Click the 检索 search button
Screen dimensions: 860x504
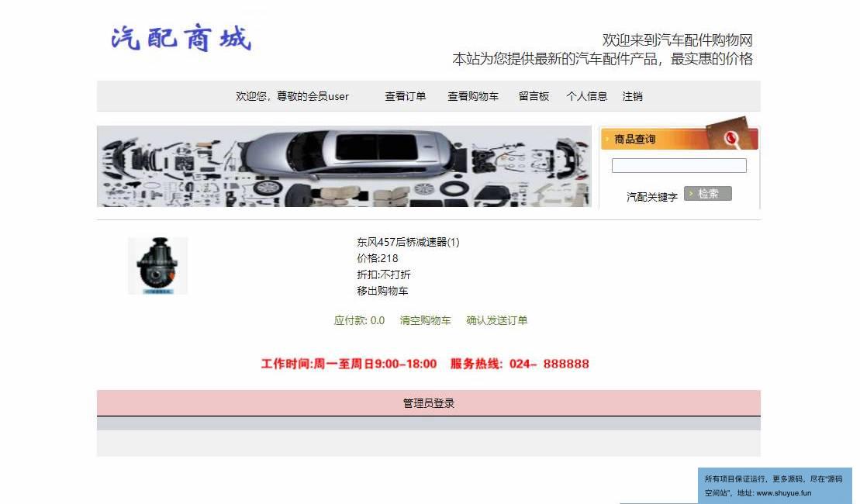coord(707,194)
